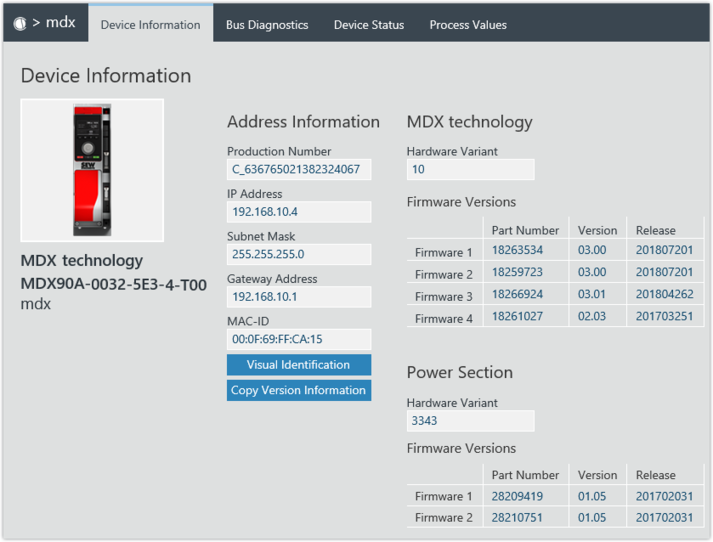Click part number 18263534 in firmware table

point(518,250)
